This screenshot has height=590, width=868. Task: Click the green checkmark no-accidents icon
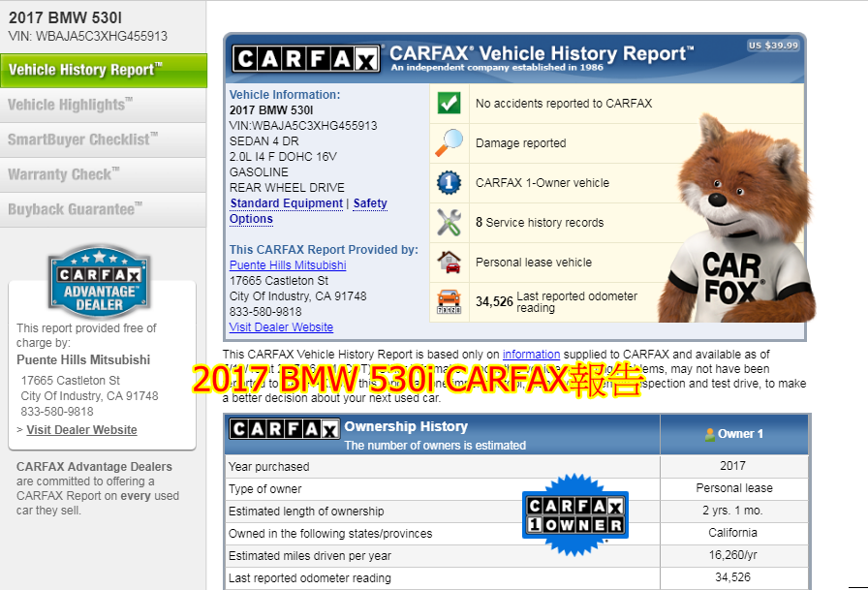449,103
